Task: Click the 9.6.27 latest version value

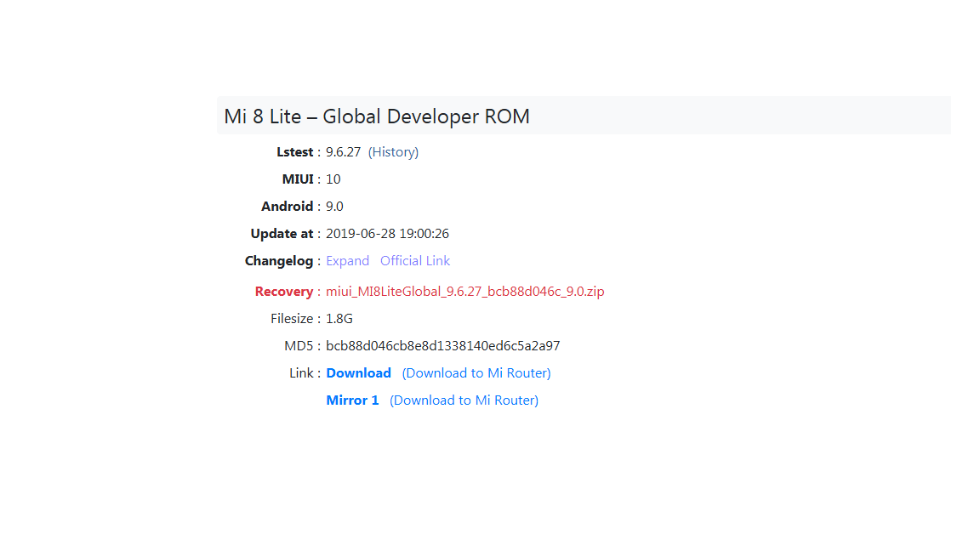Action: 343,152
